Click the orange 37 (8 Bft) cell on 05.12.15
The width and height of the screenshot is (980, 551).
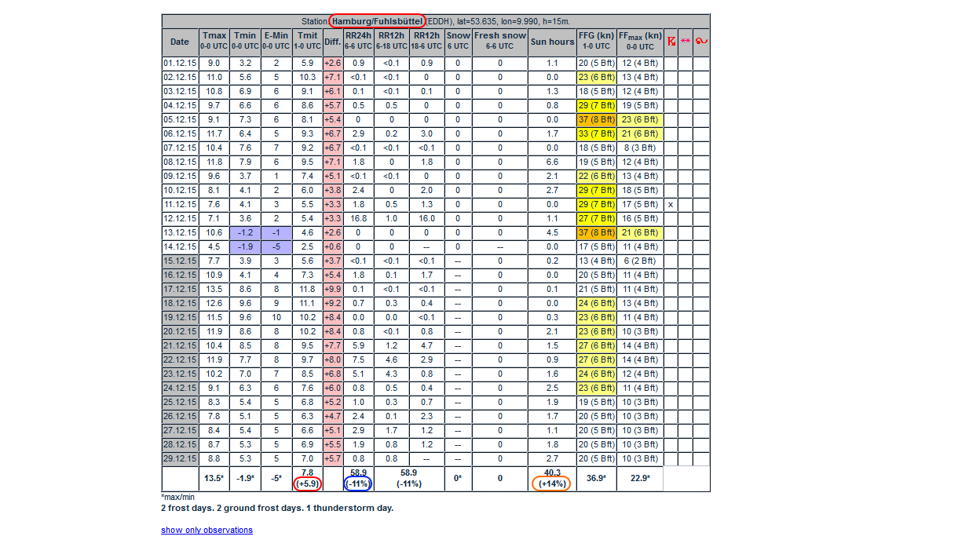tap(596, 120)
